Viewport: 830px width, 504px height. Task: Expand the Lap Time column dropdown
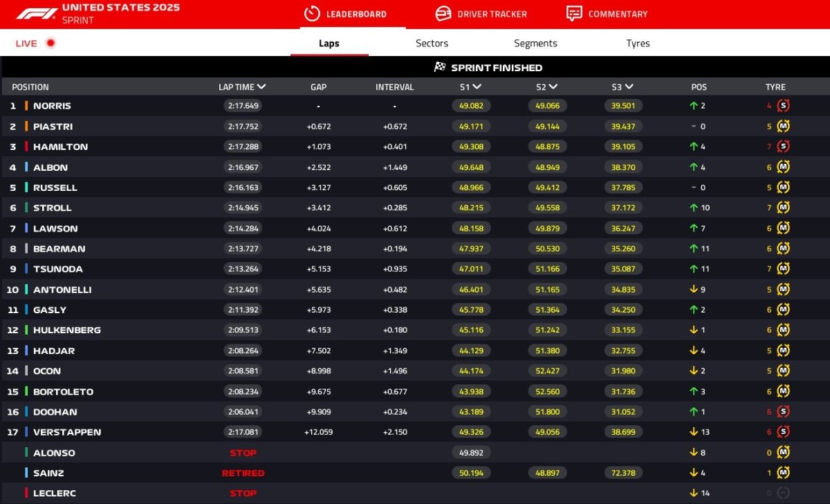point(261,87)
